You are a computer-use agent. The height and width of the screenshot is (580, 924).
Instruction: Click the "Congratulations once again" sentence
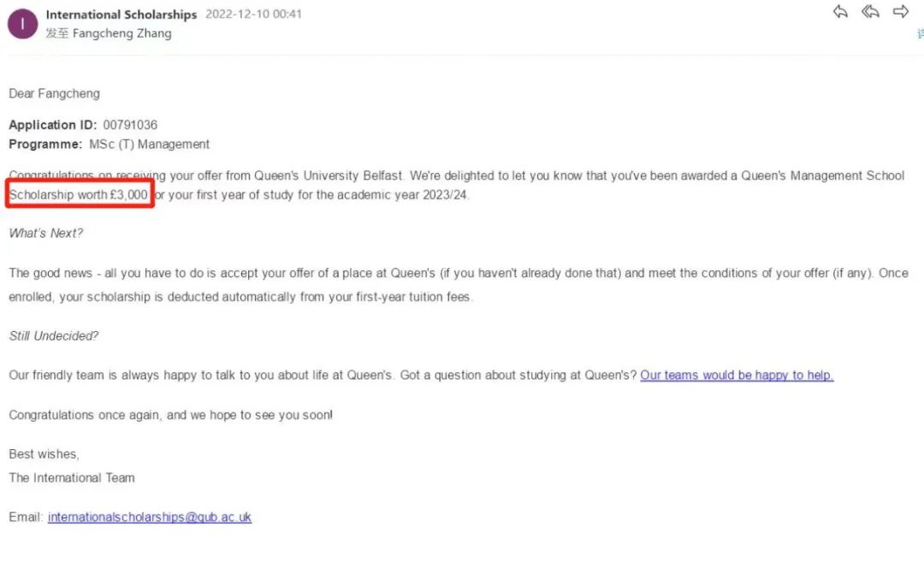point(171,415)
